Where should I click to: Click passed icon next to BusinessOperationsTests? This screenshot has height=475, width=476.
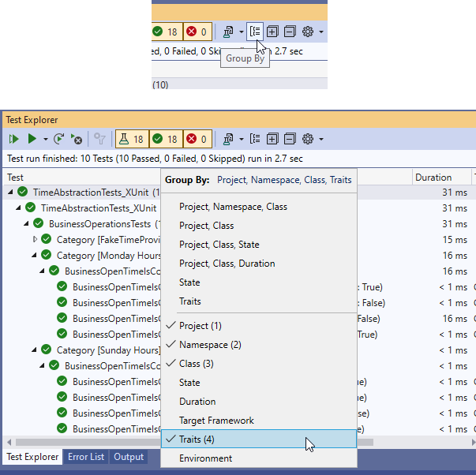[x=38, y=223]
